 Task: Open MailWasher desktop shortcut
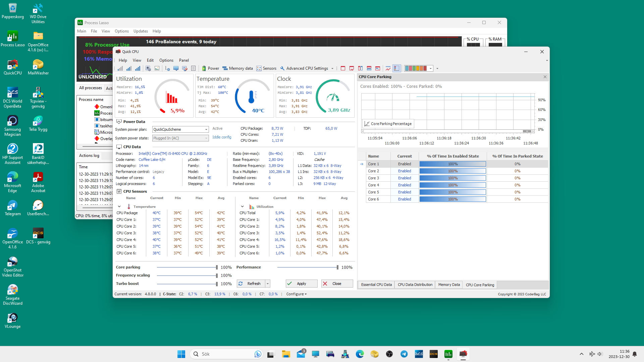pos(38,67)
